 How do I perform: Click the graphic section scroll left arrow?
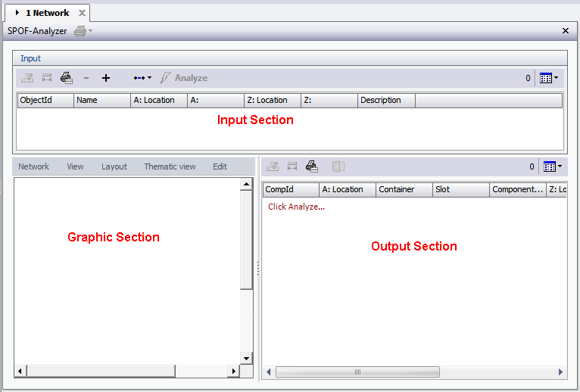click(20, 371)
